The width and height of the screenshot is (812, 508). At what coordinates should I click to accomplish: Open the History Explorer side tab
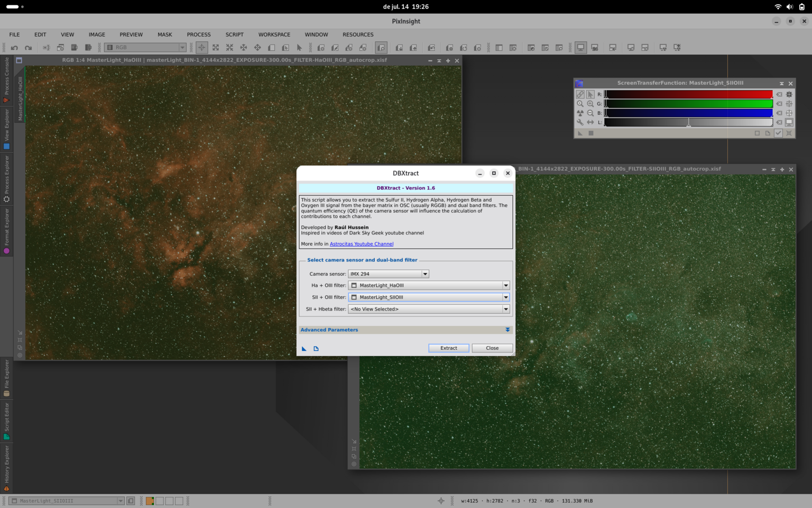pyautogui.click(x=6, y=469)
